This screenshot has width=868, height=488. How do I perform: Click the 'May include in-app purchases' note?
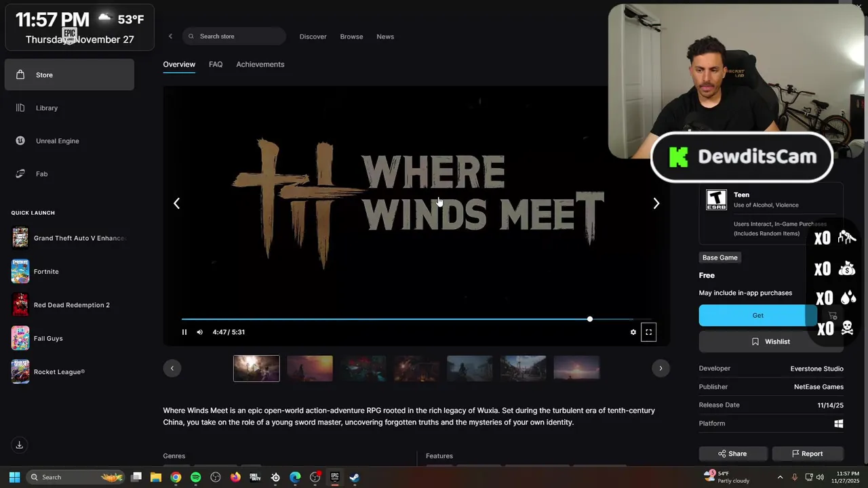coord(745,293)
